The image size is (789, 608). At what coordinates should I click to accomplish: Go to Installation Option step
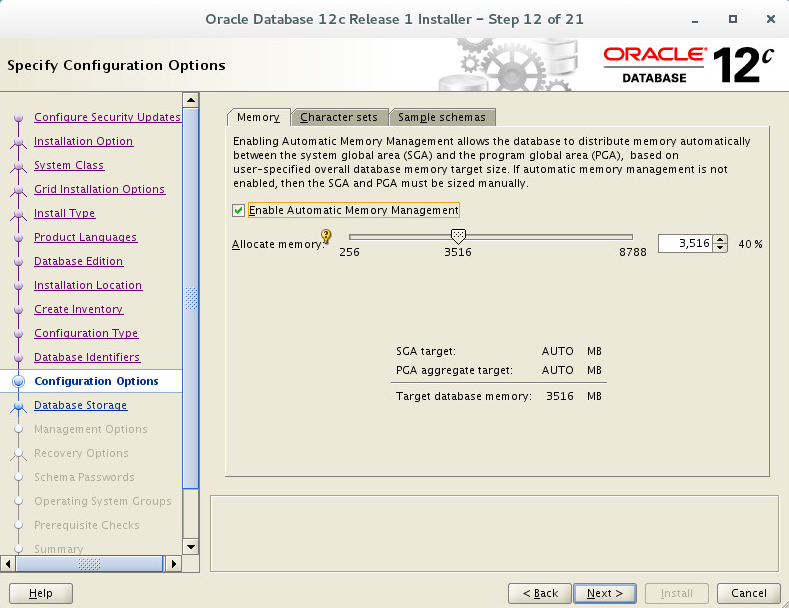(84, 141)
